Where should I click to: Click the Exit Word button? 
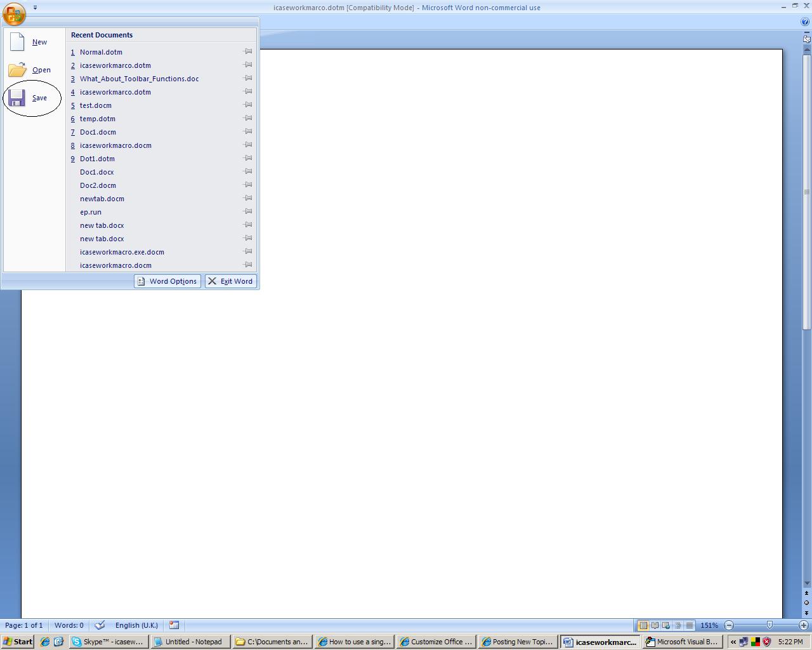point(230,281)
